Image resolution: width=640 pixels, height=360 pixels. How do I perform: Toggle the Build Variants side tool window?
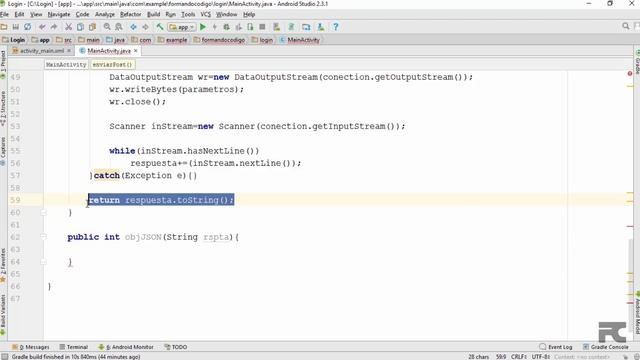[3, 314]
